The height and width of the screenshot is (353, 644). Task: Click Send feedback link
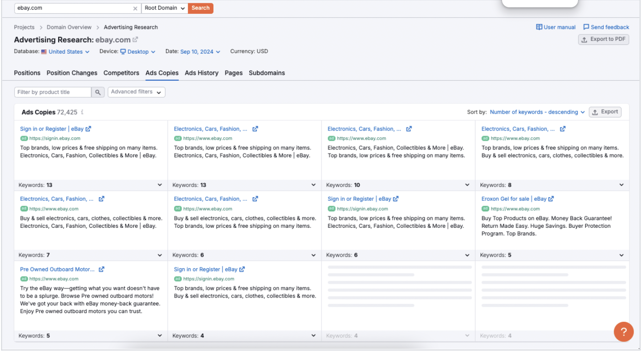[x=606, y=27]
